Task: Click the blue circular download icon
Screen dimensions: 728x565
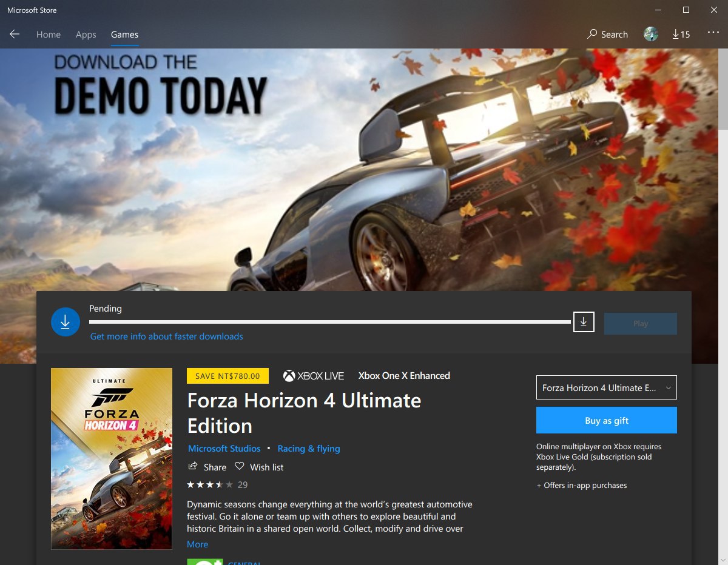Action: 66,322
